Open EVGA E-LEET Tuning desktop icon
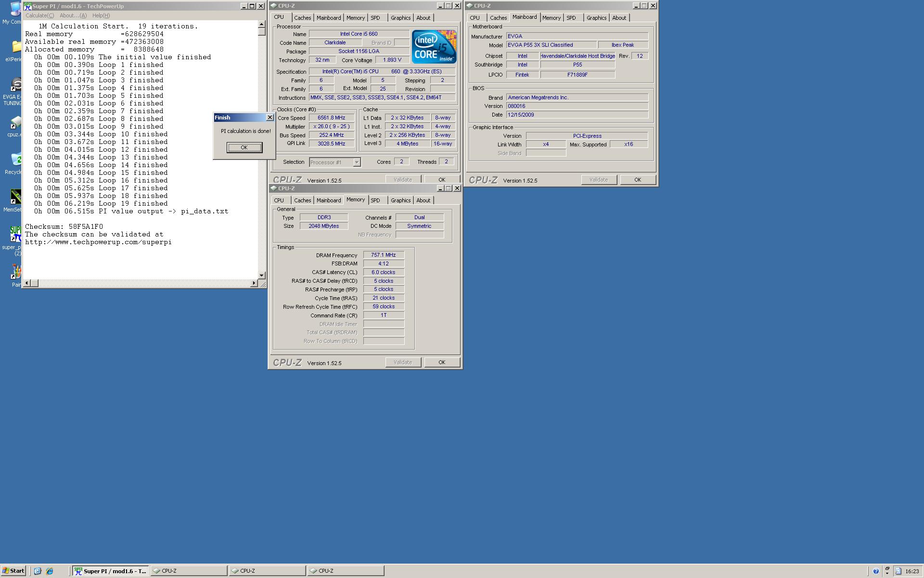Viewport: 924px width, 578px height. tap(13, 92)
